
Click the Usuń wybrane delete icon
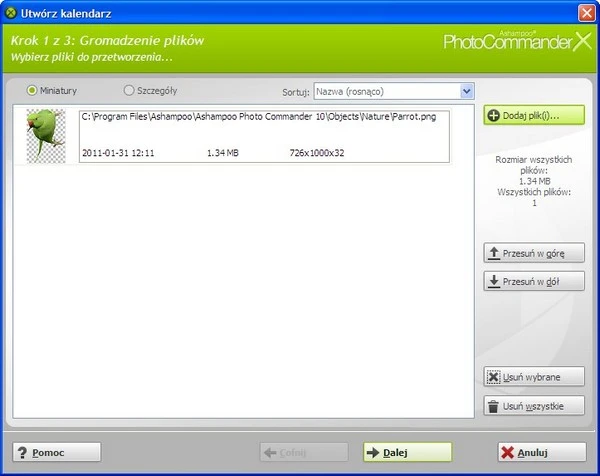[x=493, y=377]
